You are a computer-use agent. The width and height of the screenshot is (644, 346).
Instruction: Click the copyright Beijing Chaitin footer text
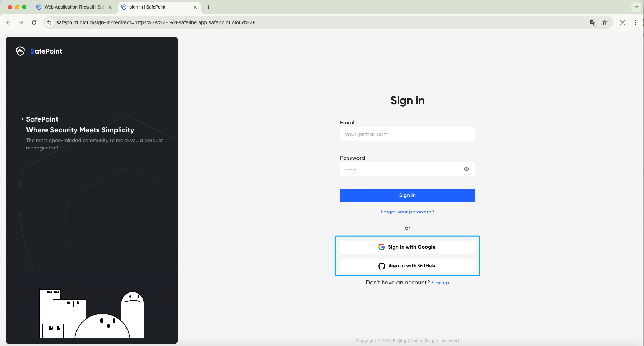[x=408, y=341]
